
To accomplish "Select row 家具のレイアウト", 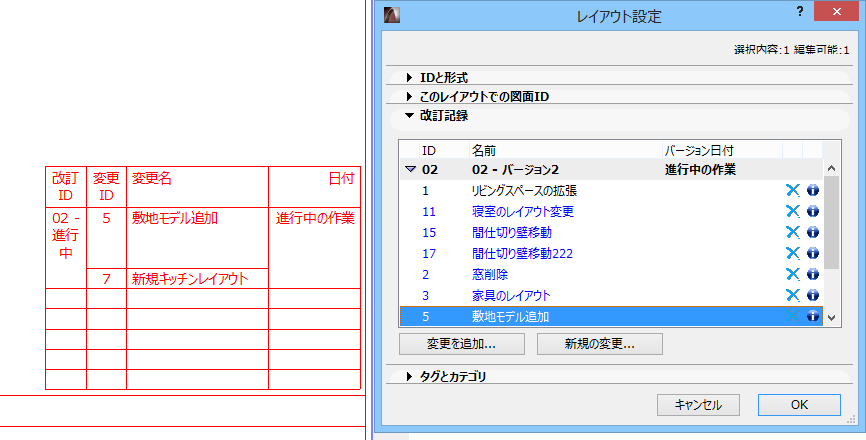I will [x=611, y=295].
